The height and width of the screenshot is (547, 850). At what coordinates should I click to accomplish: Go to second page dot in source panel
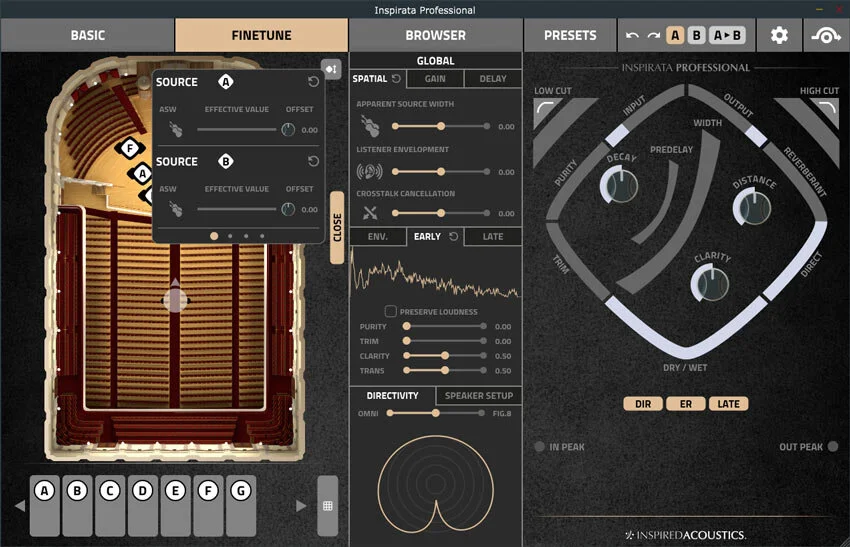(x=230, y=236)
